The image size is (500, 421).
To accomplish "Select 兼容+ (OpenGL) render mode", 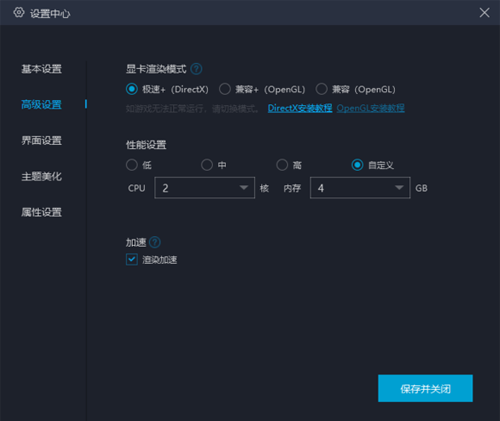I will click(225, 89).
